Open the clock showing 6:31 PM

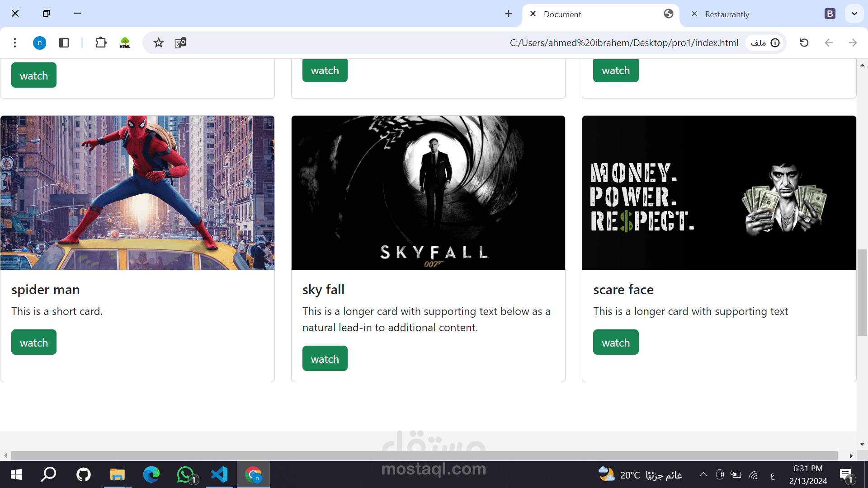pos(808,474)
